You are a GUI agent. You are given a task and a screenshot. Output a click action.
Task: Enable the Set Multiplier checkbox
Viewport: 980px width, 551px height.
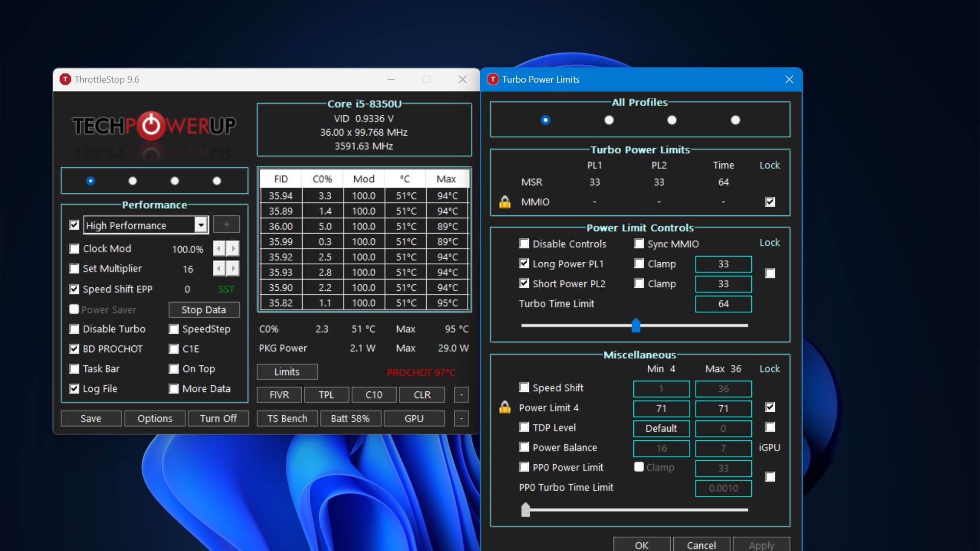tap(75, 268)
